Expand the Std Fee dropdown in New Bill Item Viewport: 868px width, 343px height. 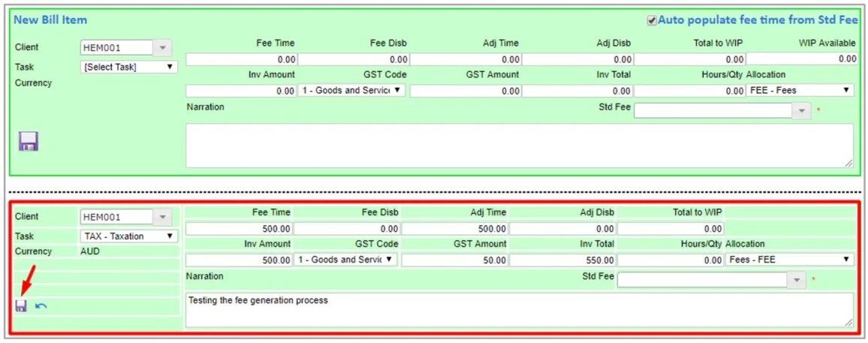[x=802, y=110]
